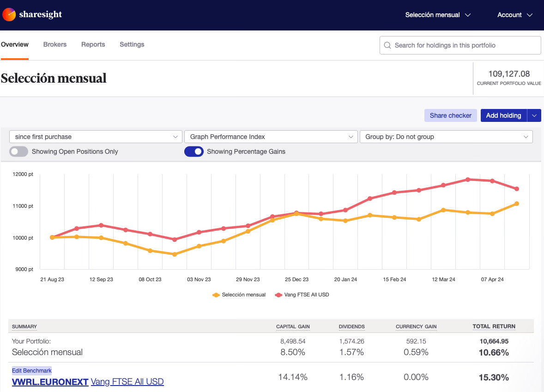Click the Share checker button

click(450, 115)
